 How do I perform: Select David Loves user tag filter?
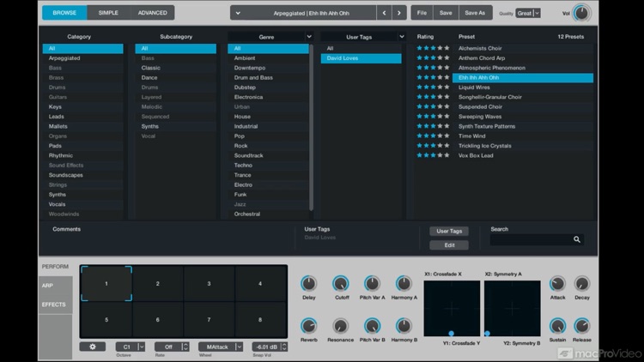tap(361, 58)
